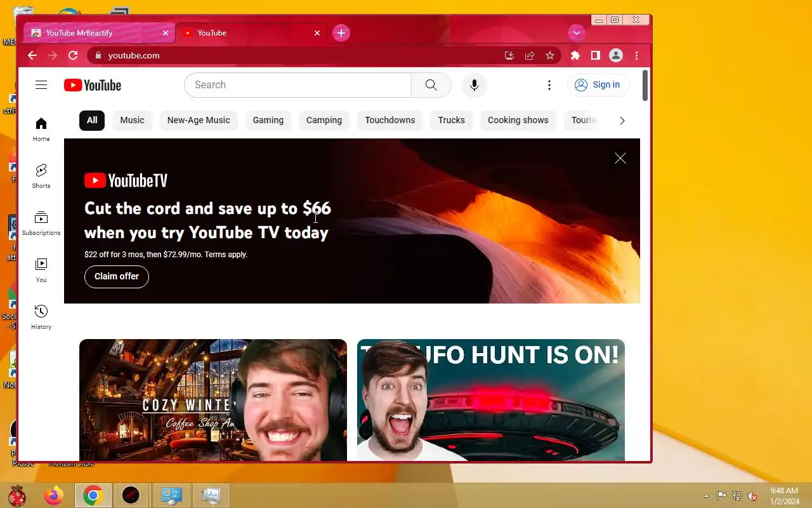The image size is (812, 508).
Task: Toggle the browser side panel
Action: pyautogui.click(x=595, y=55)
